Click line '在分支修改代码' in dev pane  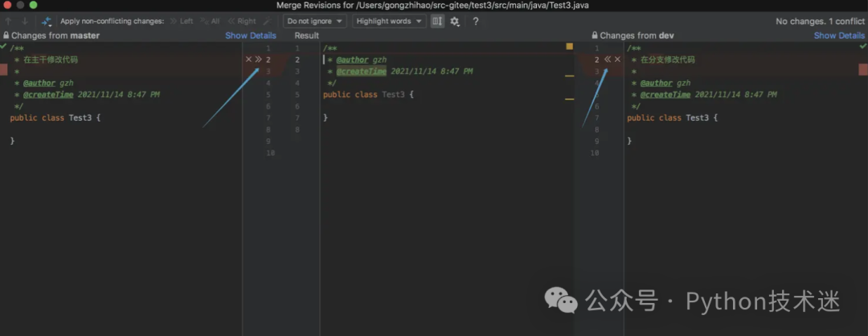click(x=667, y=59)
